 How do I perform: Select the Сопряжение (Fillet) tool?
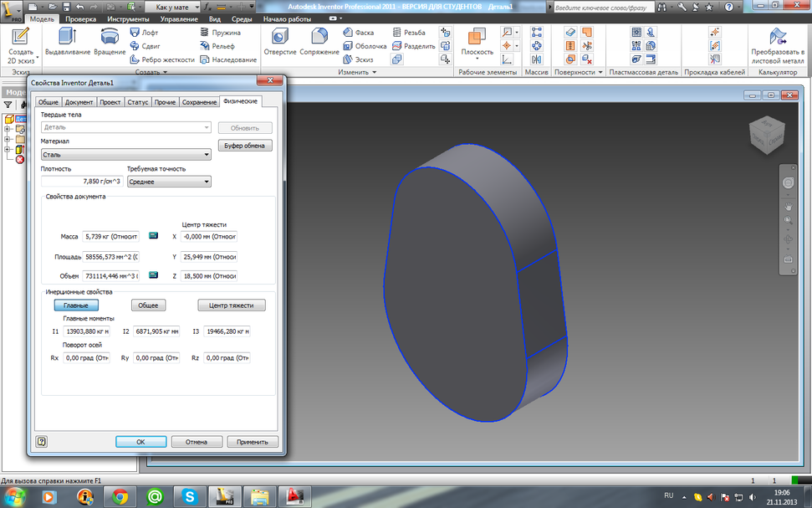[x=319, y=37]
